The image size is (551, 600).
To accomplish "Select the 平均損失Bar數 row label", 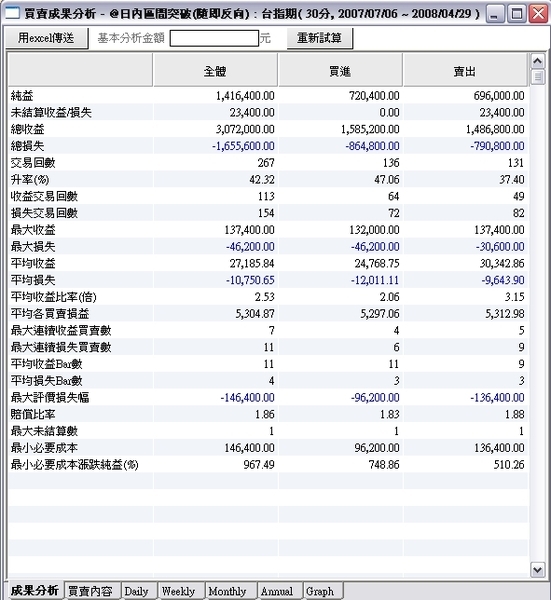I will coord(46,381).
